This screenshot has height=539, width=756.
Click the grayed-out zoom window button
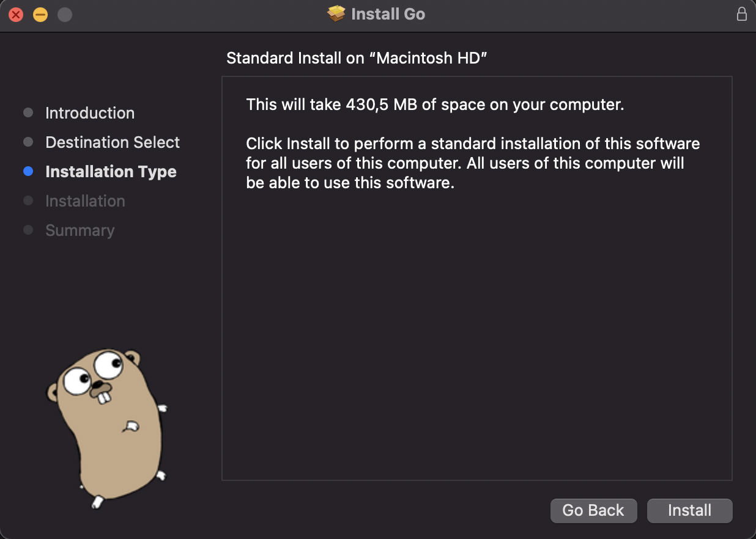tap(65, 15)
